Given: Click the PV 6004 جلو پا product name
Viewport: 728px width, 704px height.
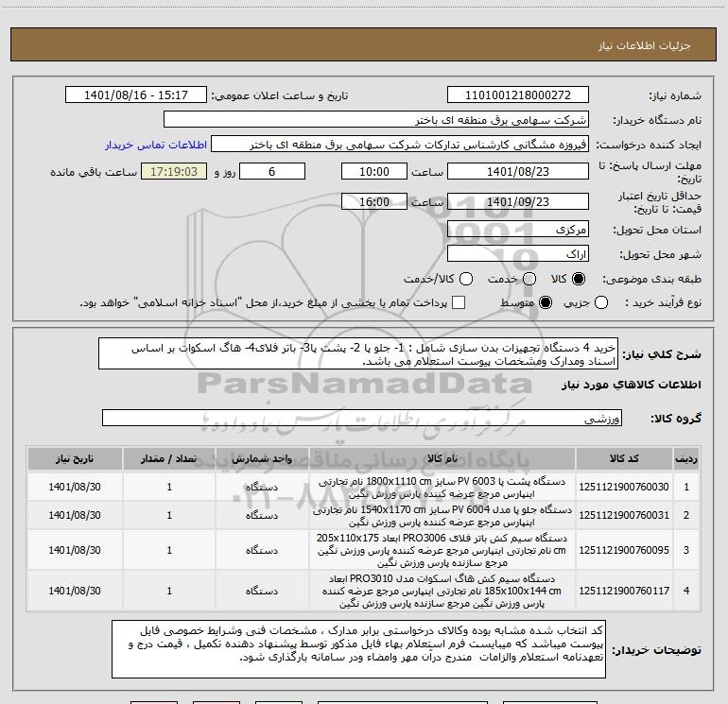Looking at the screenshot, I should click(442, 516).
